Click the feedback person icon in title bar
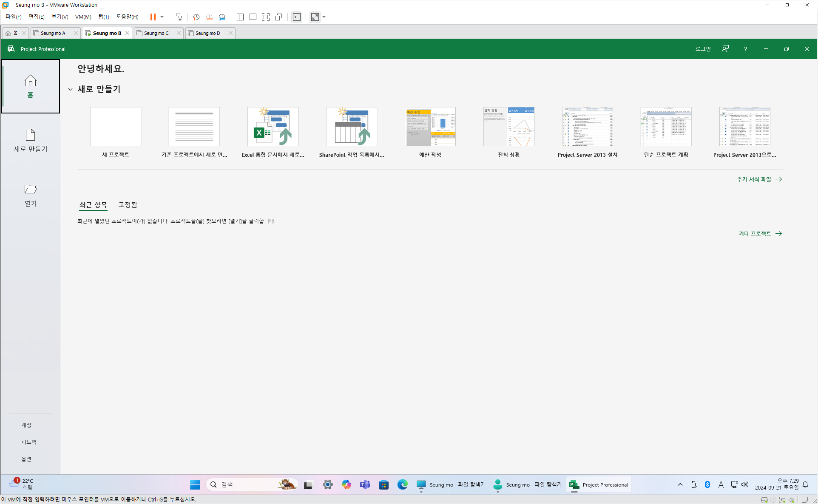818x504 pixels. 725,49
